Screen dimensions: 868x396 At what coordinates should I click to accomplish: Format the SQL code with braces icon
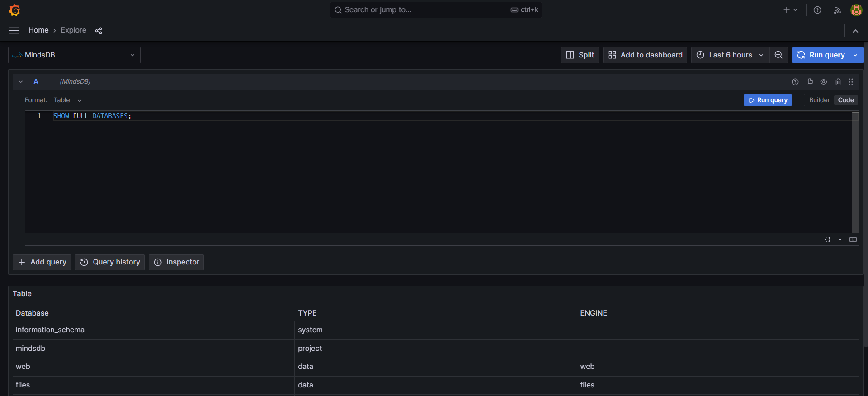pos(827,240)
